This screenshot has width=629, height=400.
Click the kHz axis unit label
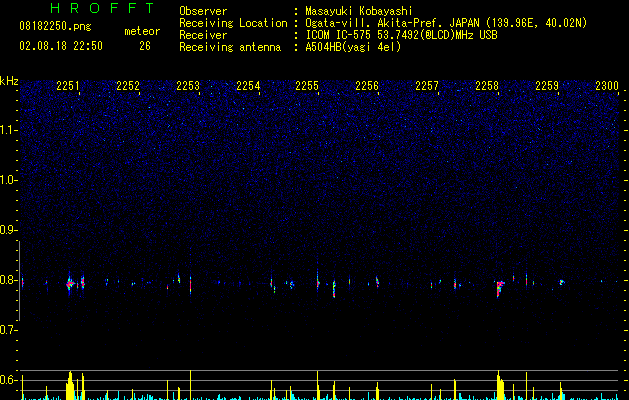click(9, 81)
